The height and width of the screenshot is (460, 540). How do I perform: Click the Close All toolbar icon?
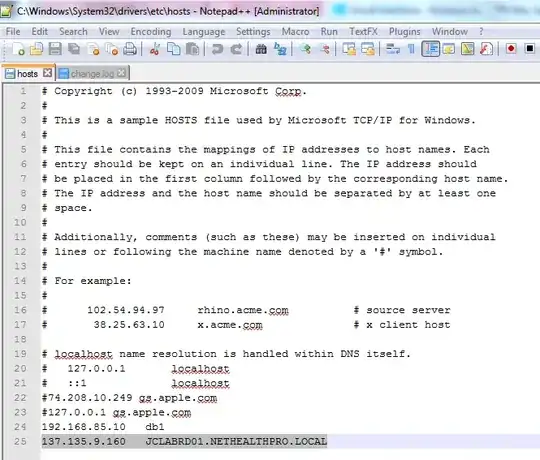112,49
